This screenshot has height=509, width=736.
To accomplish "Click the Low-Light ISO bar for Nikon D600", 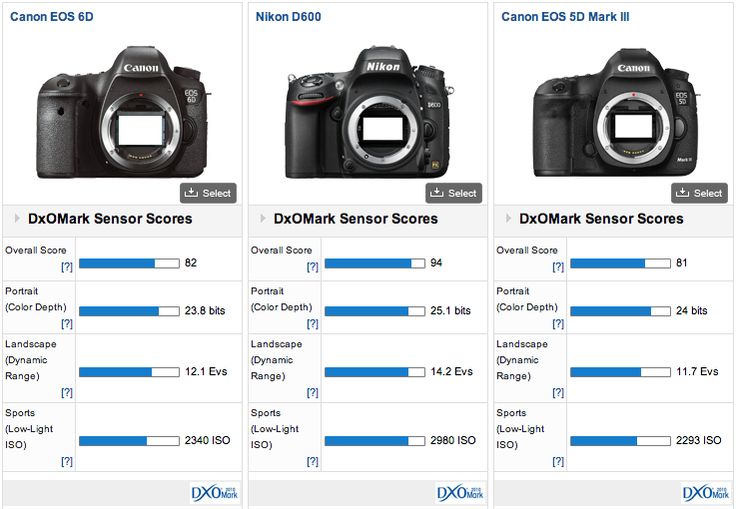I will (x=375, y=440).
